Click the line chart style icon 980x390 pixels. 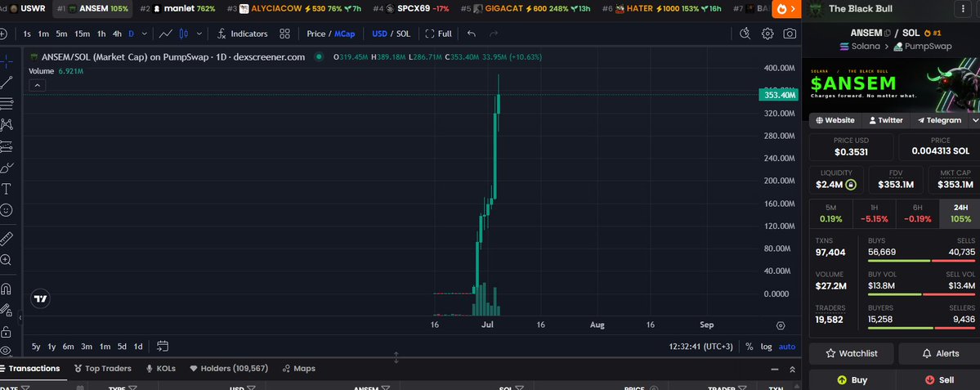[166, 34]
